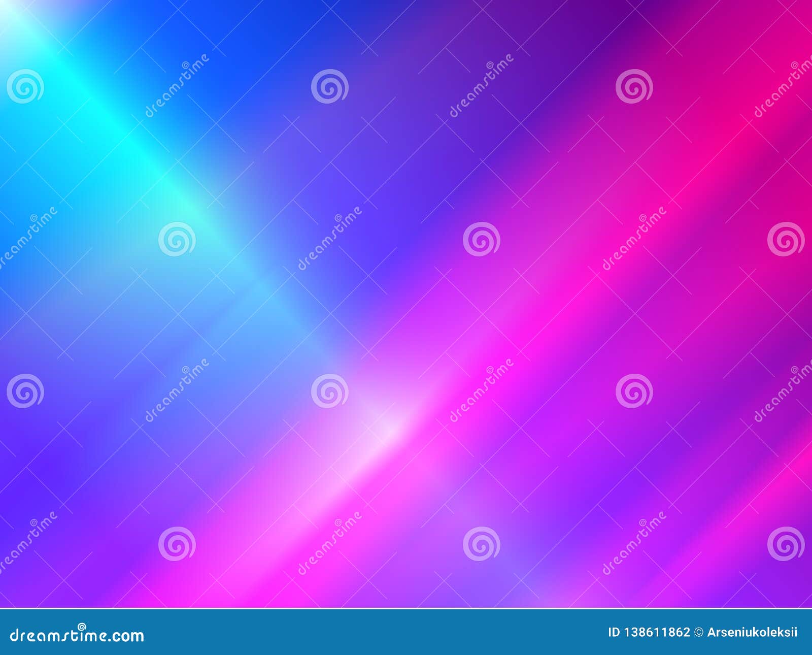Click the image ID 138611862 text
This screenshot has width=812, height=655.
click(x=649, y=632)
